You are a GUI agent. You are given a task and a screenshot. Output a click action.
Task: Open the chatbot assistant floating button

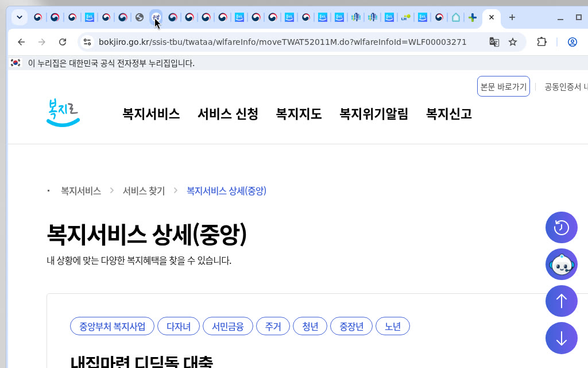[x=562, y=264]
